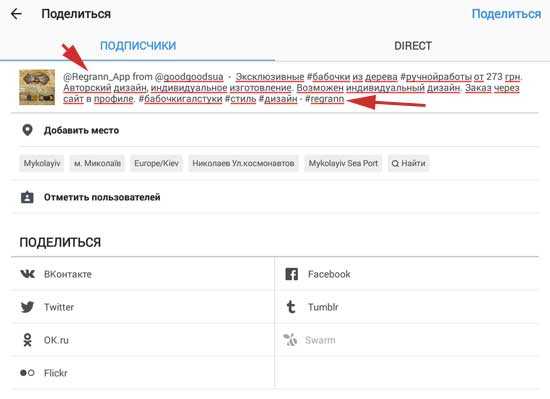550x399 pixels.
Task: Tap the back arrow icon
Action: (16, 14)
